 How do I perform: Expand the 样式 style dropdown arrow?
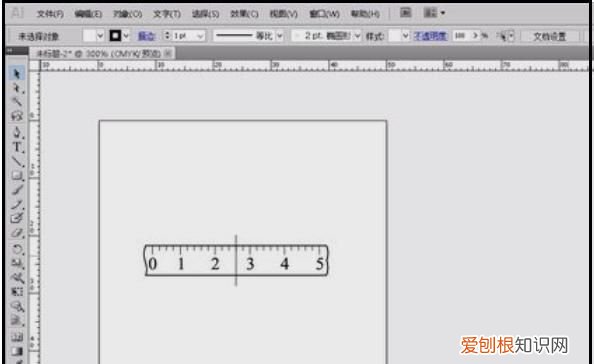tap(406, 36)
